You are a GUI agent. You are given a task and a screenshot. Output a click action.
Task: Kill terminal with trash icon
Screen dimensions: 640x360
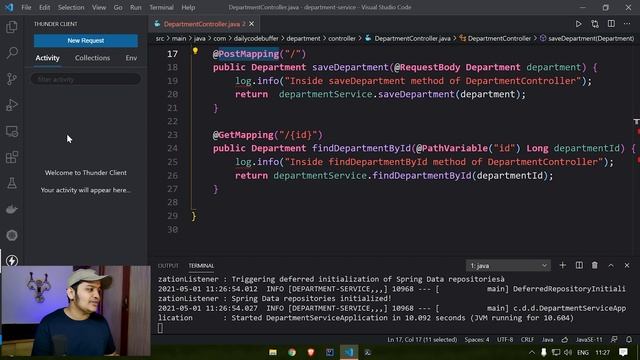tap(595, 265)
